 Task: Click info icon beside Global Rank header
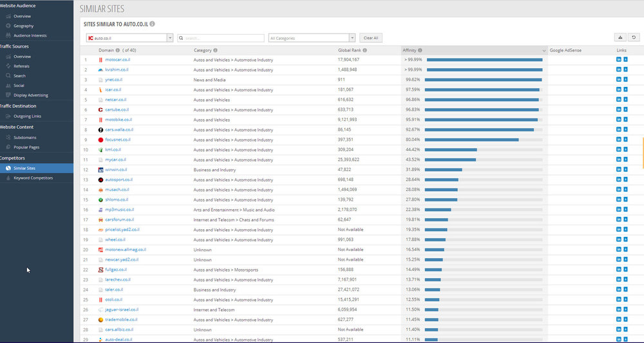(x=365, y=50)
